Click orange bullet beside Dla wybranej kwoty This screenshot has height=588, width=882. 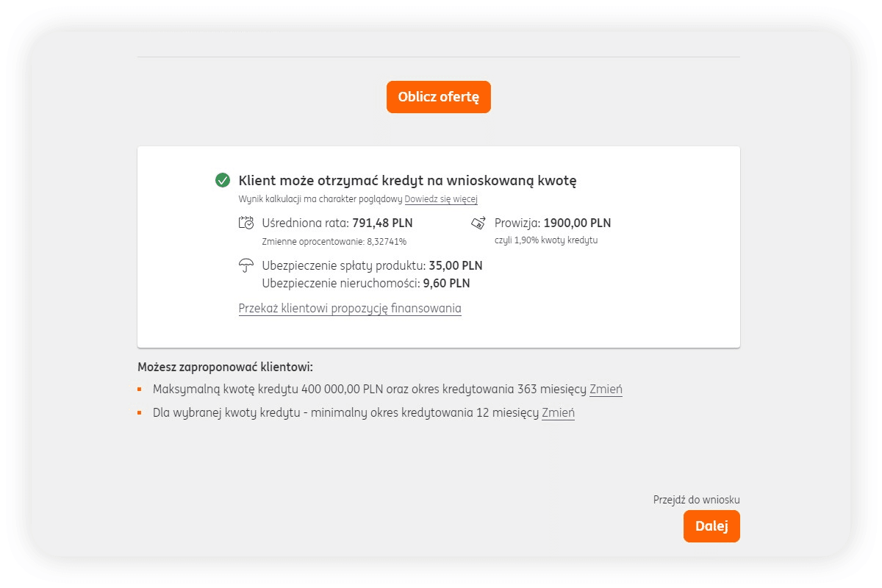pos(140,412)
